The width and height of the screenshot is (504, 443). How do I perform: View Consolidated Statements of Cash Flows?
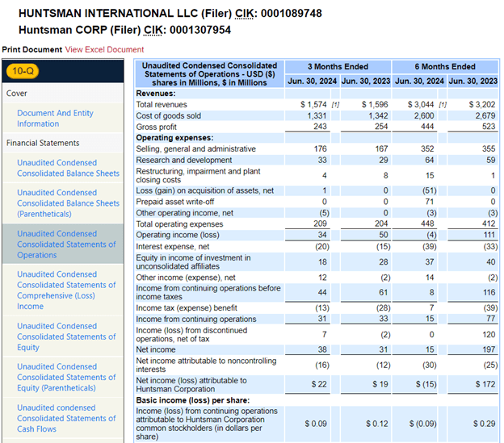pos(68,418)
